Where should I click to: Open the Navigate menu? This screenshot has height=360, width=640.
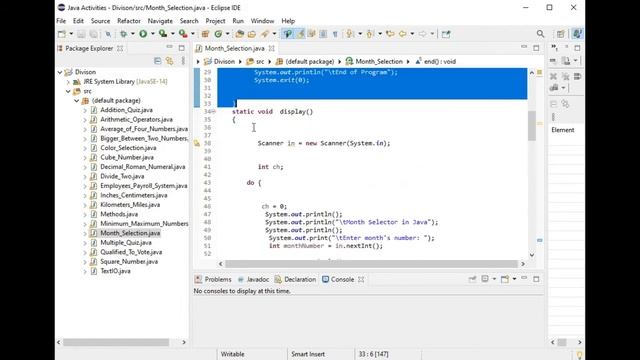[160, 21]
